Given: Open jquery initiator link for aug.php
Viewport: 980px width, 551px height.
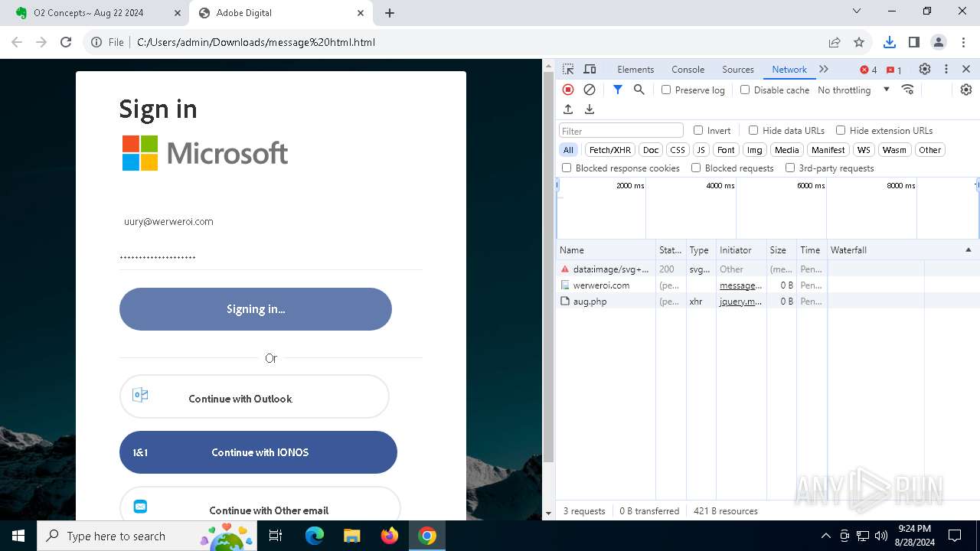Looking at the screenshot, I should pos(740,302).
